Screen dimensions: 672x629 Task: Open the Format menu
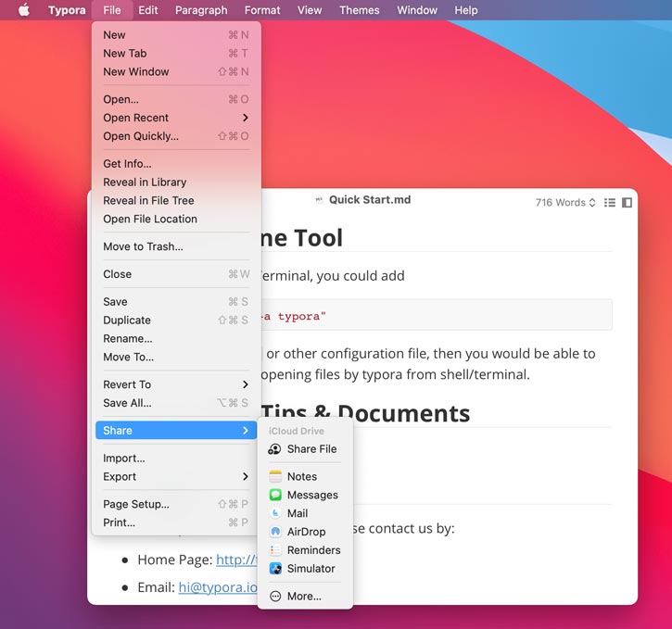[x=262, y=10]
